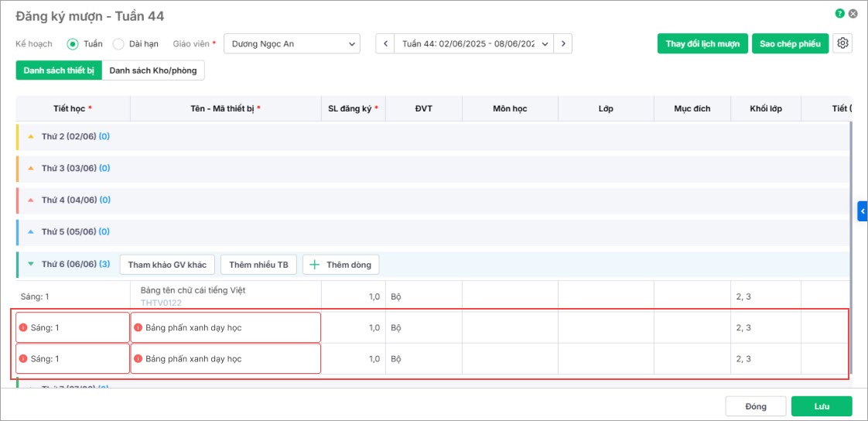This screenshot has height=421, width=868.
Task: Click error icon beside first Bảng phấn xanh
Action: 138,327
